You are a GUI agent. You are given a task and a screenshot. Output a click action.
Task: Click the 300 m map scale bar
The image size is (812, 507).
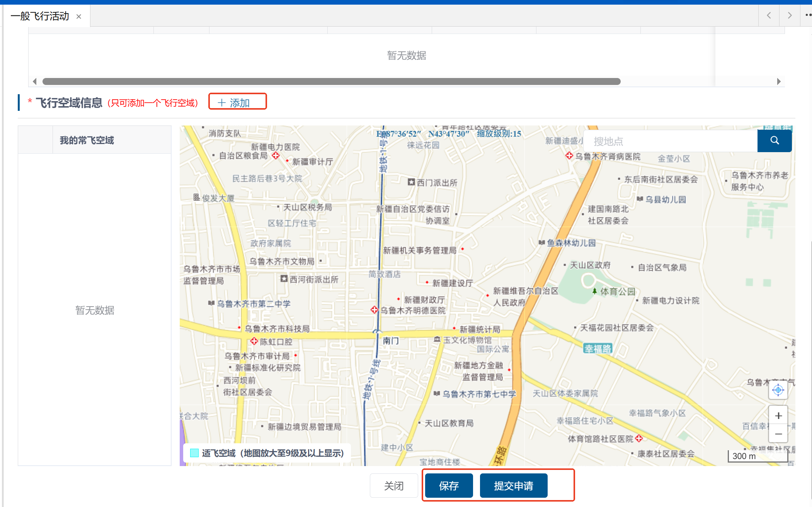coord(758,456)
